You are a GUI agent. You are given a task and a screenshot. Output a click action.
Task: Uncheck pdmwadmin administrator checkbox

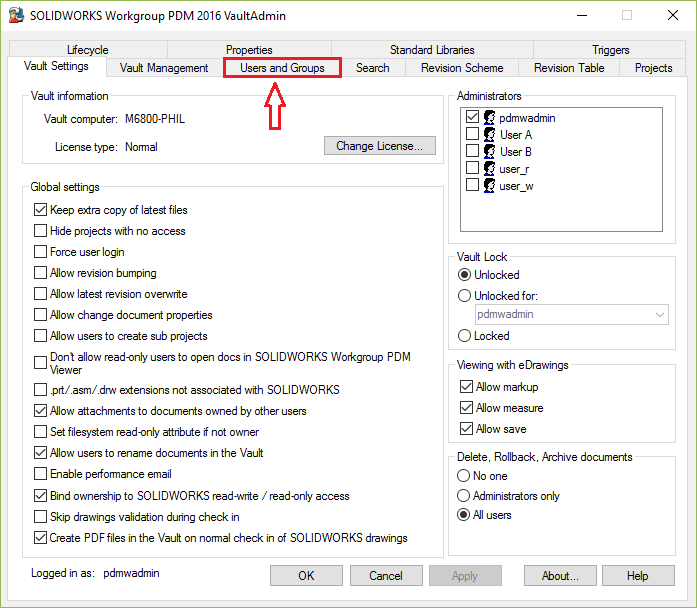pyautogui.click(x=472, y=117)
